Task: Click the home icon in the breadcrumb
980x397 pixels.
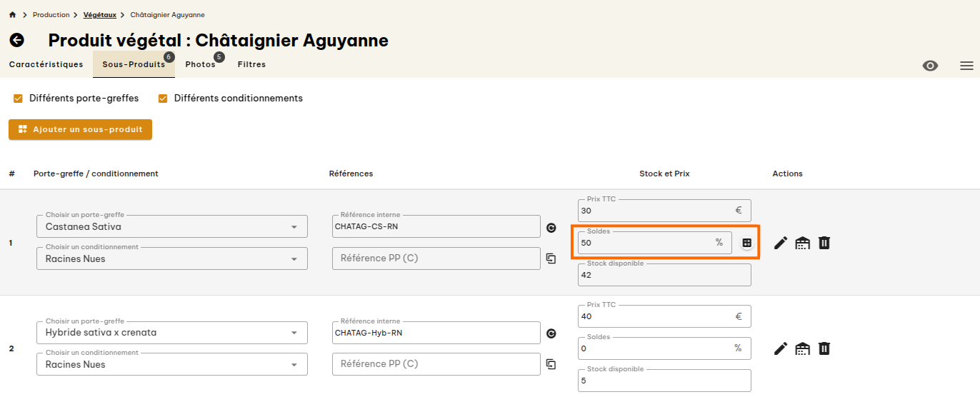Action: click(x=12, y=15)
